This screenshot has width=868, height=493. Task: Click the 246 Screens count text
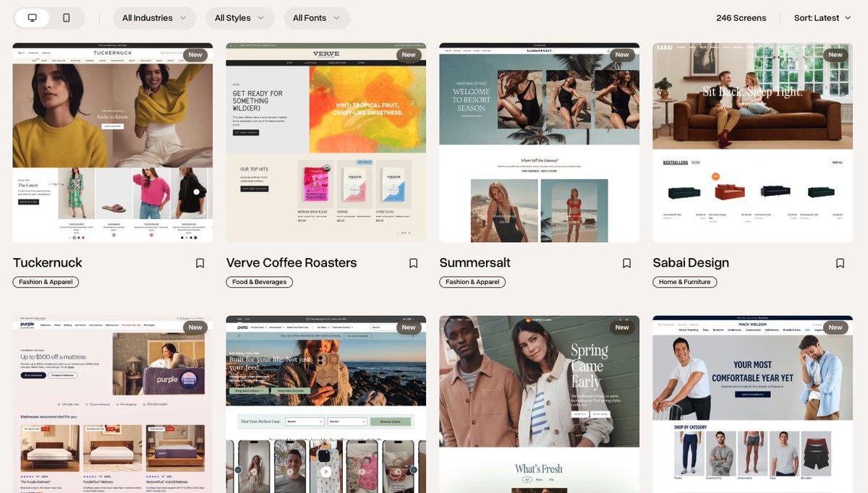[x=741, y=18]
